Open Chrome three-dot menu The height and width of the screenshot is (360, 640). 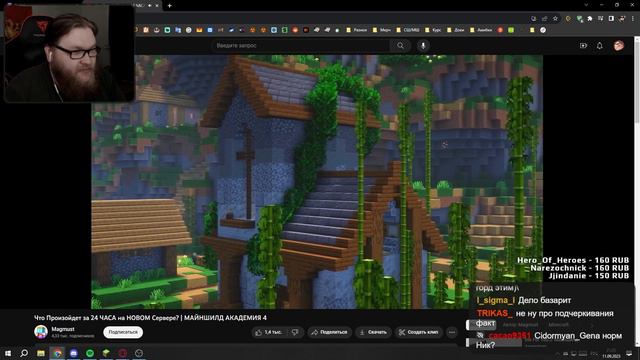coord(633,18)
